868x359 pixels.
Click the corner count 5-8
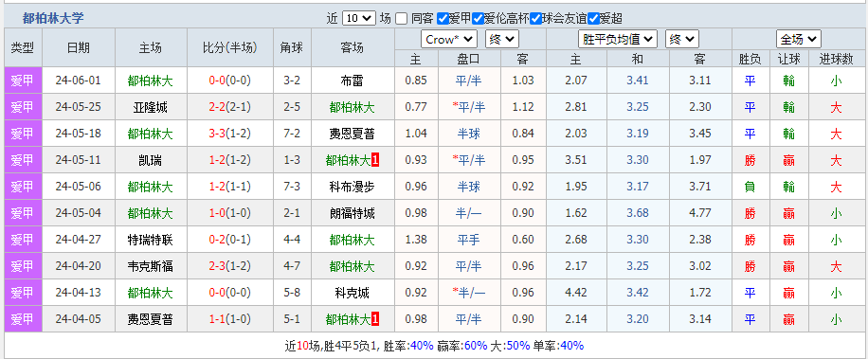(x=292, y=293)
